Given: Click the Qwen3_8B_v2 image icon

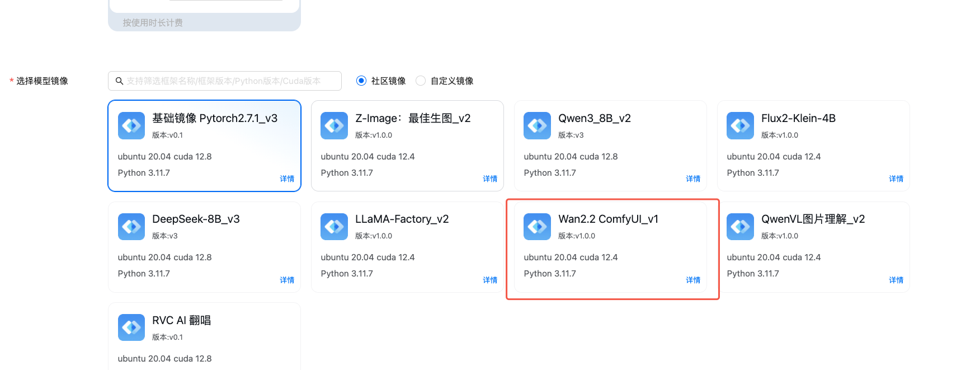Looking at the screenshot, I should point(537,125).
